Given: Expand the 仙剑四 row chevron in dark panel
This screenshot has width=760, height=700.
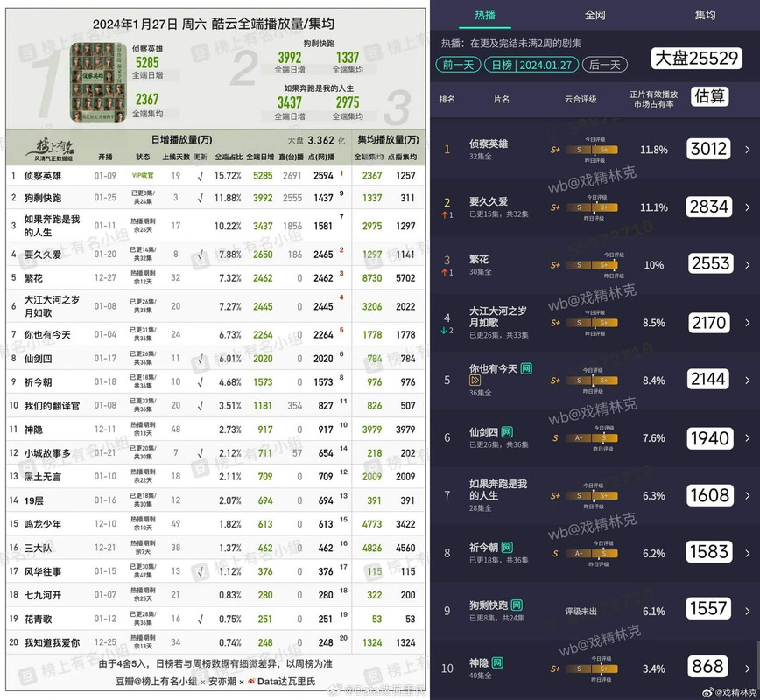Looking at the screenshot, I should click(748, 437).
